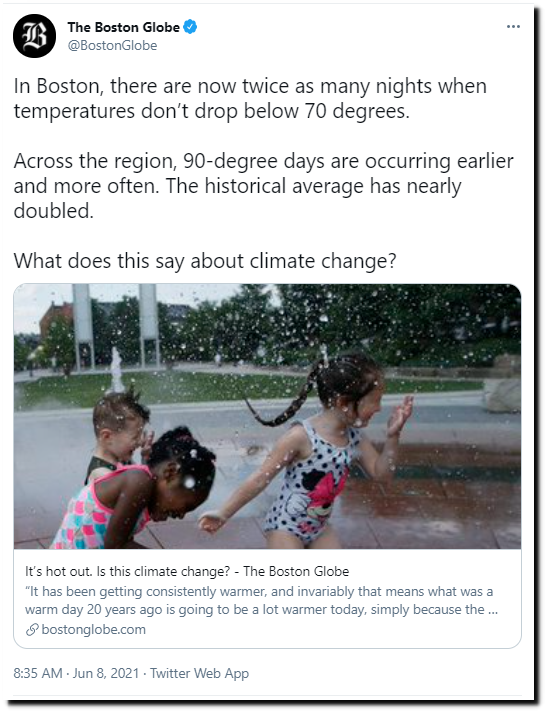The image size is (545, 711).
Task: Click the article preview quote description
Action: pyautogui.click(x=262, y=600)
